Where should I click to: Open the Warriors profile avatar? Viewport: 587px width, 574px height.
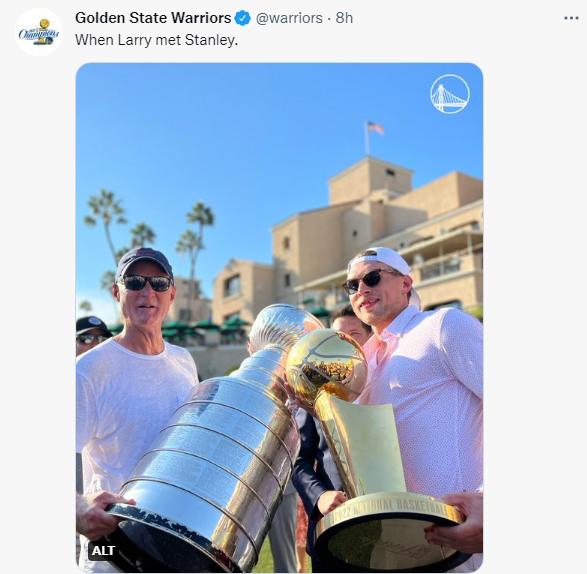coord(39,32)
